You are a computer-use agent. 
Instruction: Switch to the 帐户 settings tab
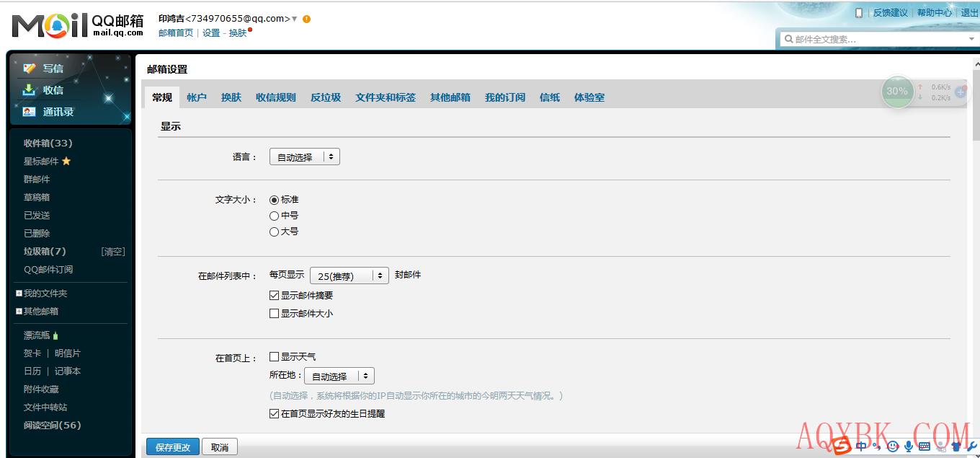[x=197, y=97]
